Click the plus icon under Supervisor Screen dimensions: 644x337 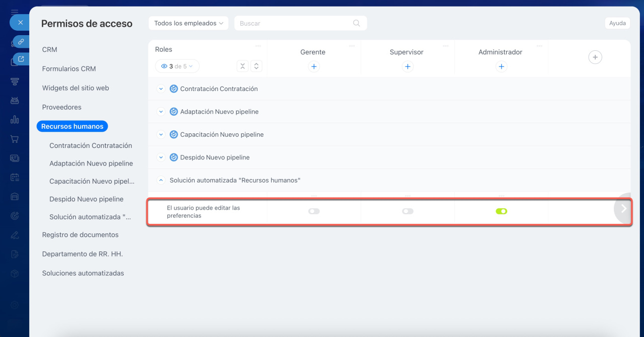pyautogui.click(x=408, y=66)
